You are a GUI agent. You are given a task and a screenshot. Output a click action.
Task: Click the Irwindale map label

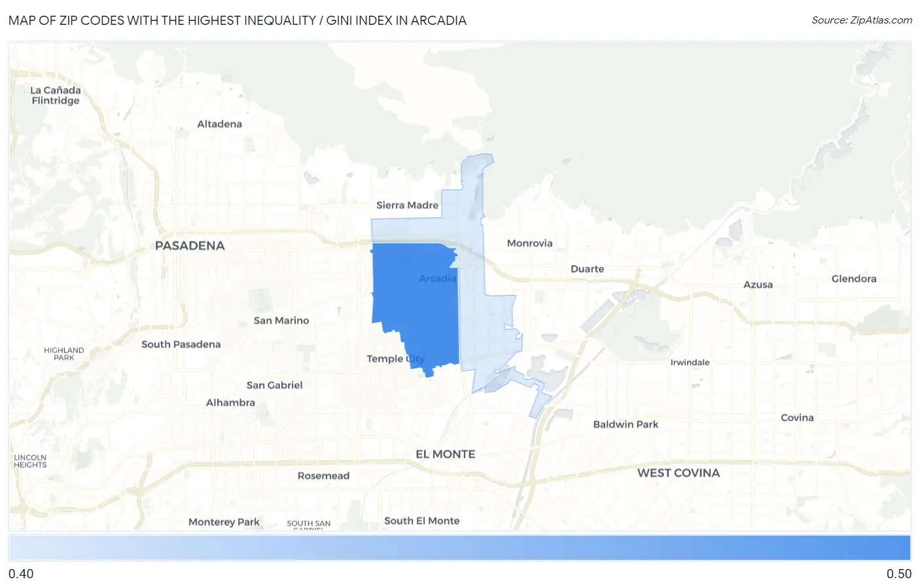point(690,362)
